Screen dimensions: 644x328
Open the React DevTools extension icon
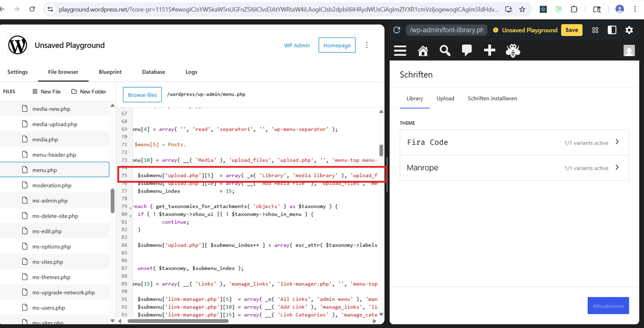coord(543,9)
